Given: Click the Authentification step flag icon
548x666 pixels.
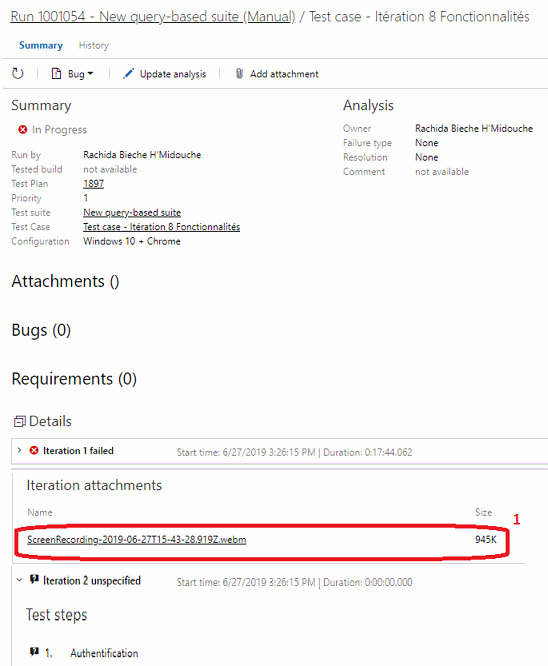Looking at the screenshot, I should click(x=34, y=652).
